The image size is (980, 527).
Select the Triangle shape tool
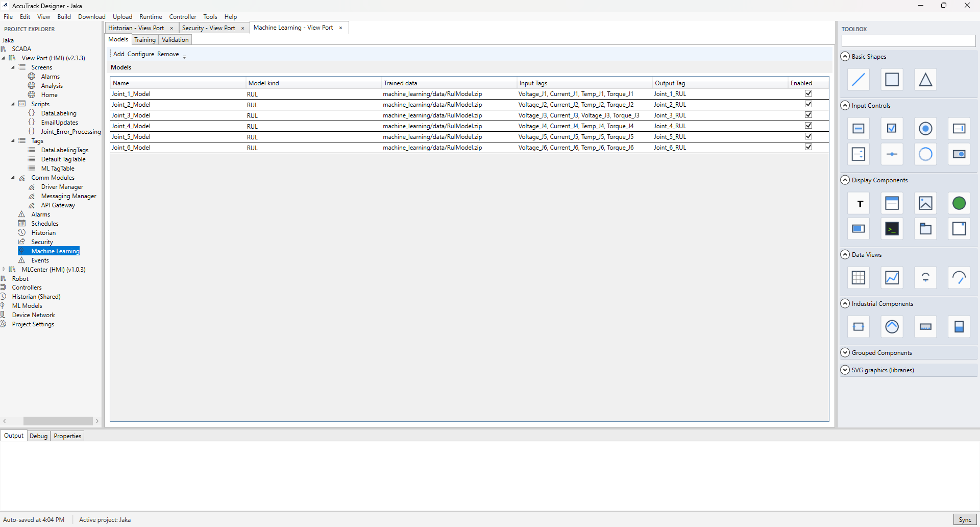[925, 80]
